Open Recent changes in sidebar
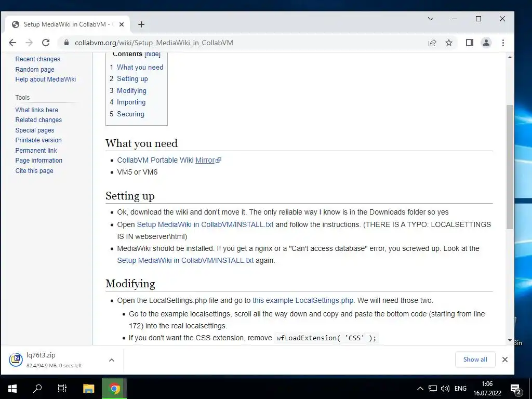The width and height of the screenshot is (532, 399). 37,59
